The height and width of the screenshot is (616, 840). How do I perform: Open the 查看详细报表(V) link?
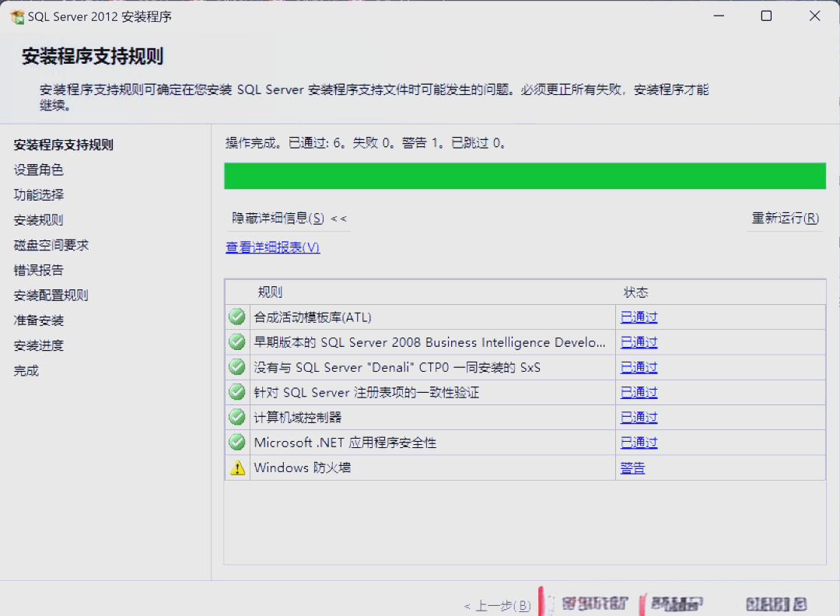point(273,247)
